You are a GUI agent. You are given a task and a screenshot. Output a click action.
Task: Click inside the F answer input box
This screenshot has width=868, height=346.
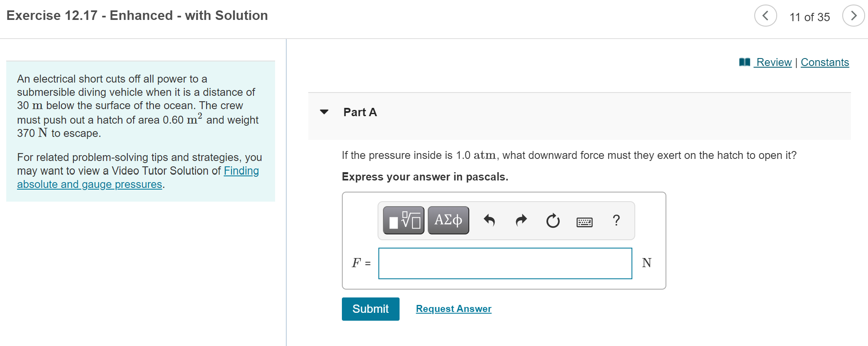click(505, 263)
